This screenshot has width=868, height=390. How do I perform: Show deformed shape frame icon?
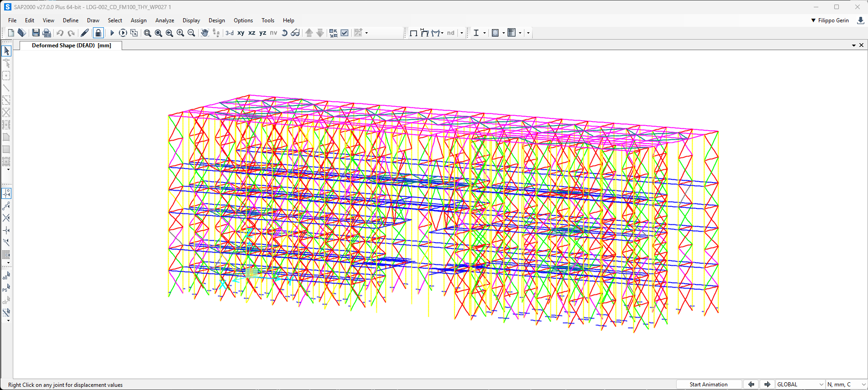425,33
